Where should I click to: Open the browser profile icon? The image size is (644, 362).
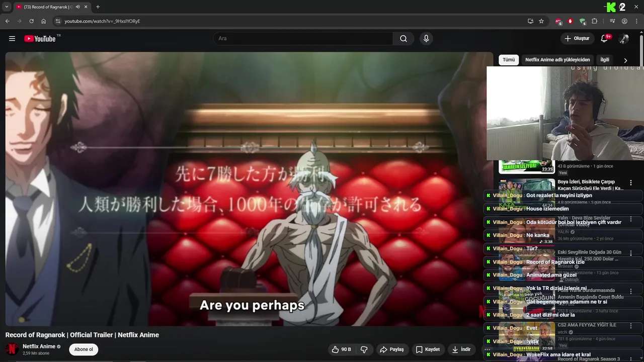[x=624, y=21]
